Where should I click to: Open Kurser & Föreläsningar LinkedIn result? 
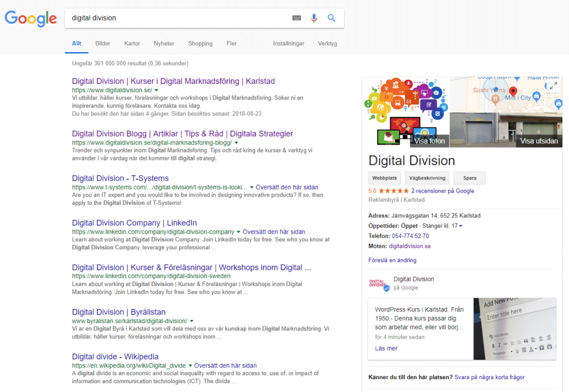point(191,268)
